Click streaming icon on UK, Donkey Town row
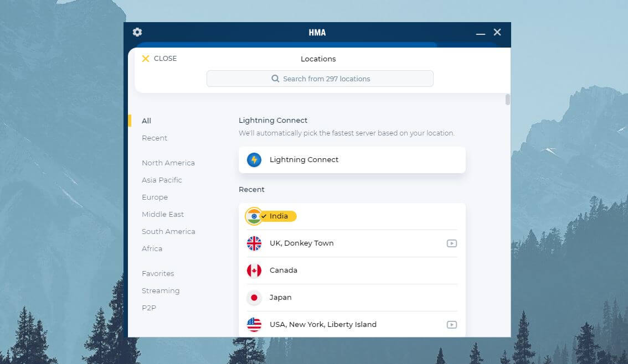This screenshot has width=628, height=364. tap(451, 243)
